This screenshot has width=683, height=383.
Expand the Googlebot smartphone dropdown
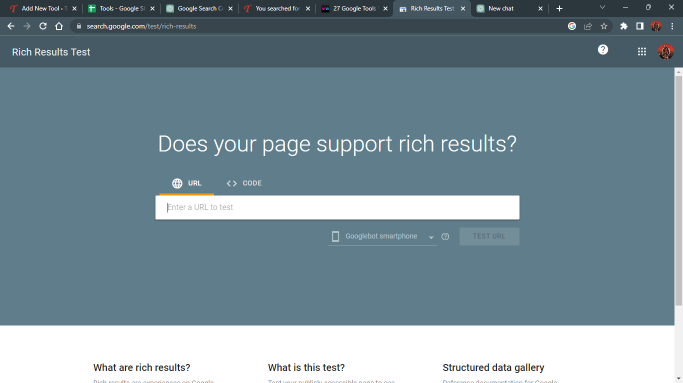(x=382, y=236)
